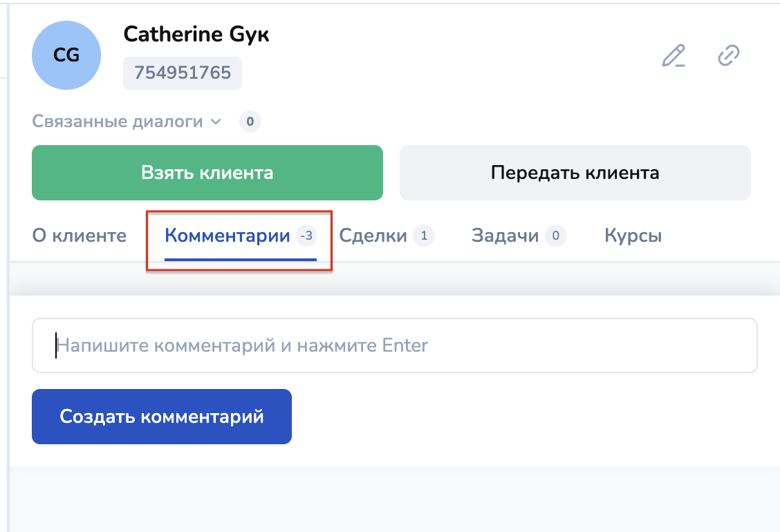Click the 1 counter beside Сделки
Image resolution: width=780 pixels, height=532 pixels.
tap(424, 236)
